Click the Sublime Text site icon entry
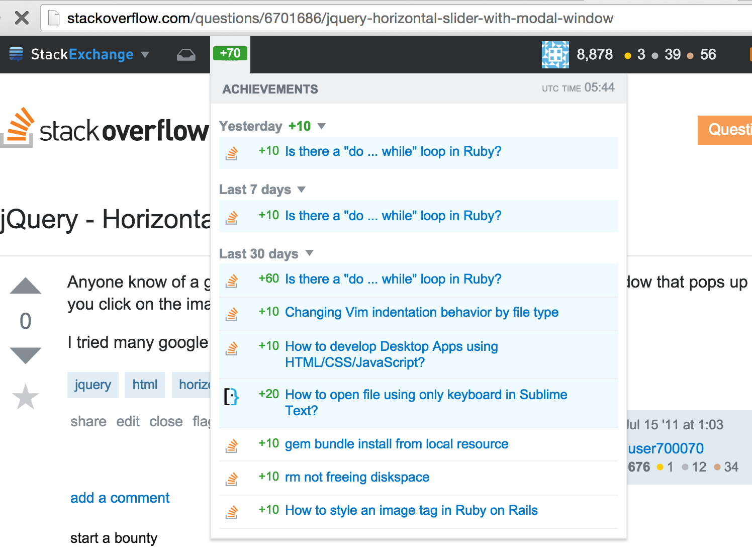Viewport: 752px width, 560px height. (x=231, y=397)
